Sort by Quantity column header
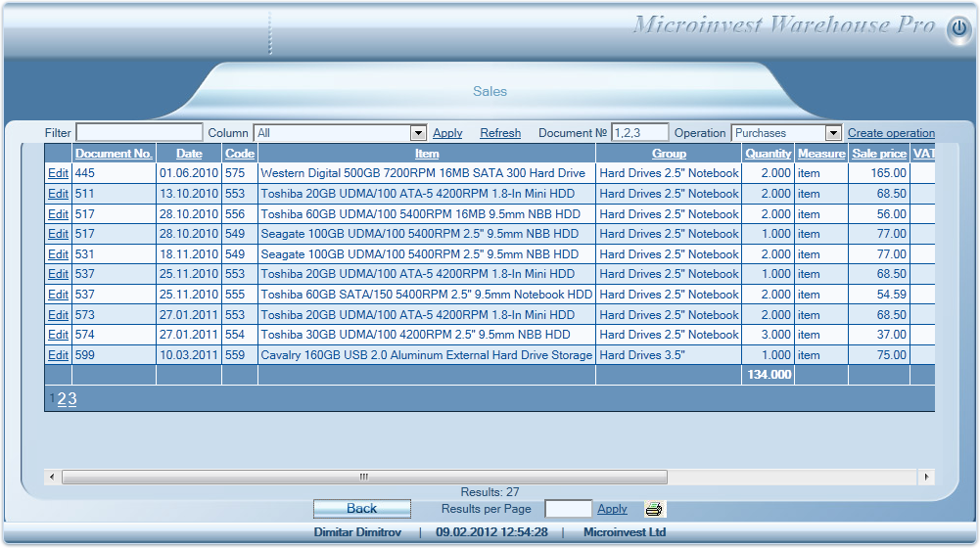The image size is (980, 548). click(769, 154)
